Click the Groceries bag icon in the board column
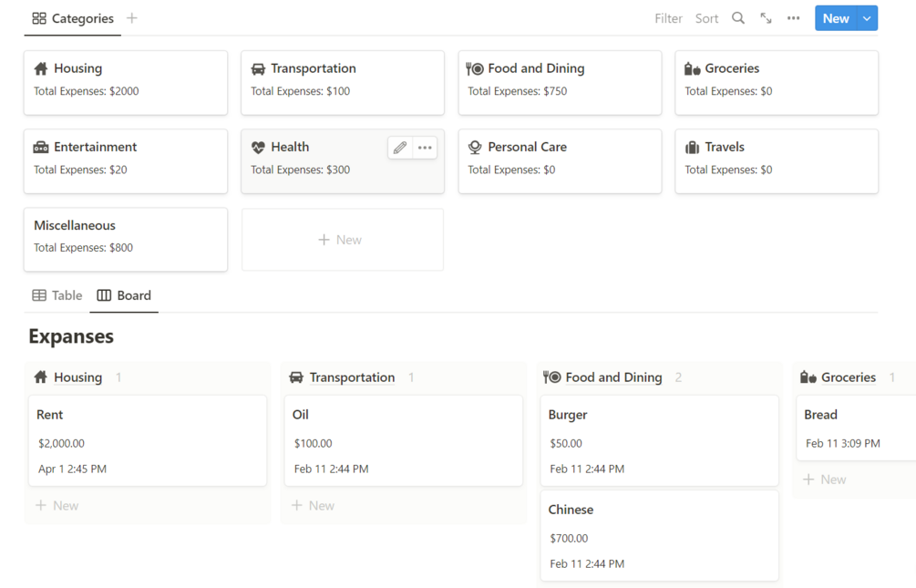 (809, 377)
